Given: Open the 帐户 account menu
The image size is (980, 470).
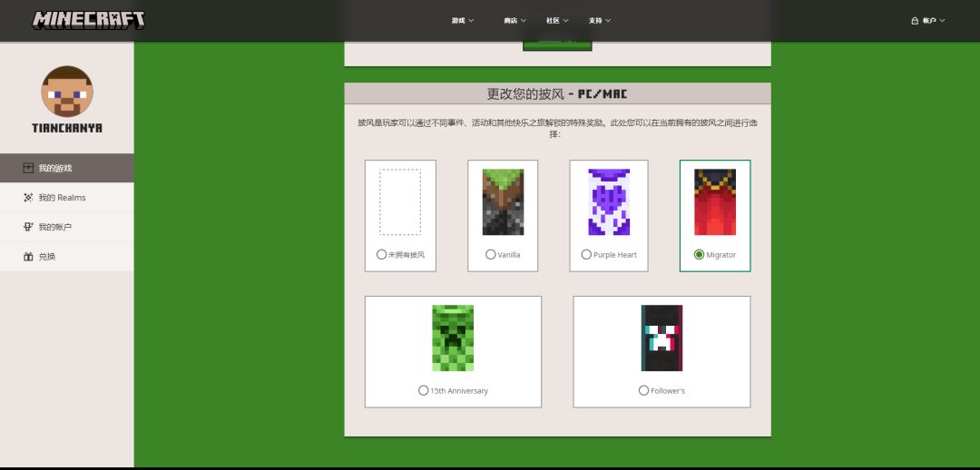Looking at the screenshot, I should (928, 21).
